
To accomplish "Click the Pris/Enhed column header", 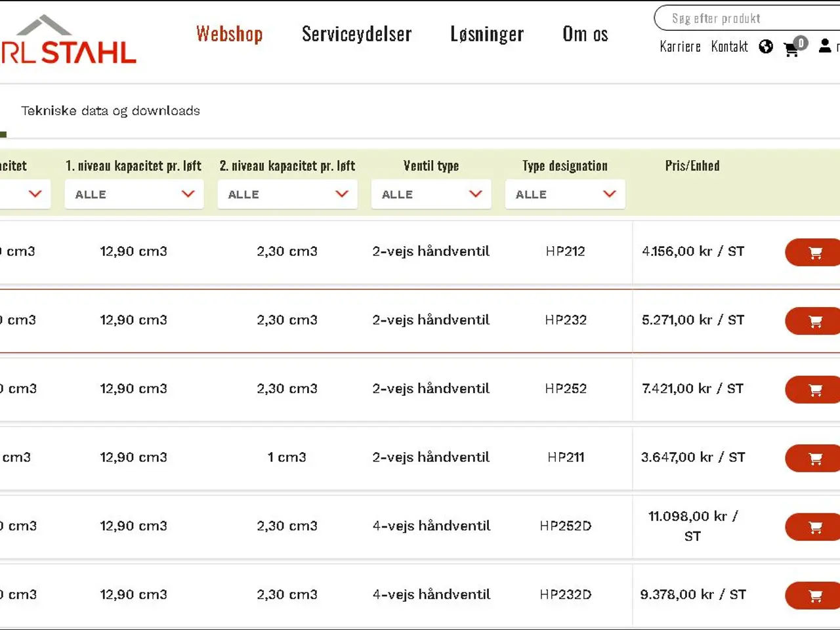I will coord(692,166).
